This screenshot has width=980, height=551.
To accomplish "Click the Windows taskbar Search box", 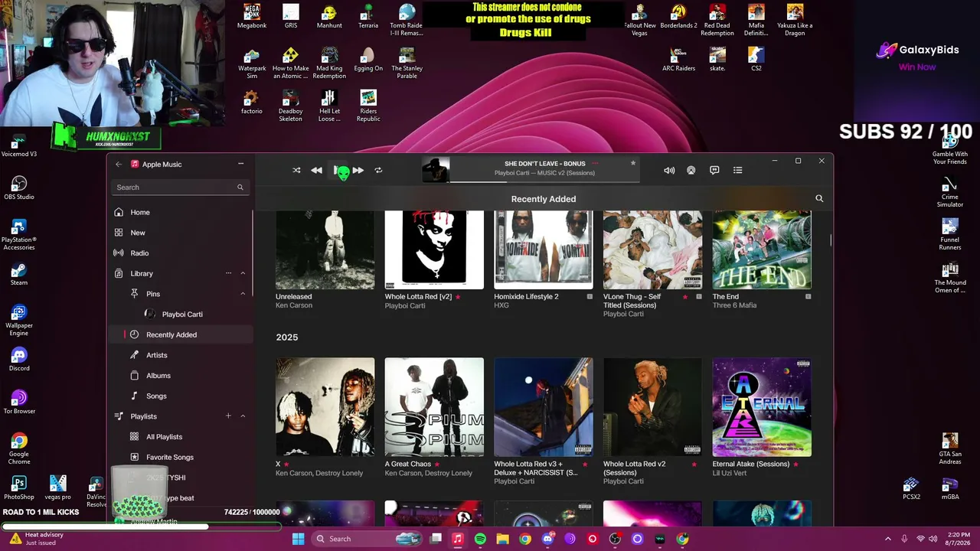I will 367,539.
